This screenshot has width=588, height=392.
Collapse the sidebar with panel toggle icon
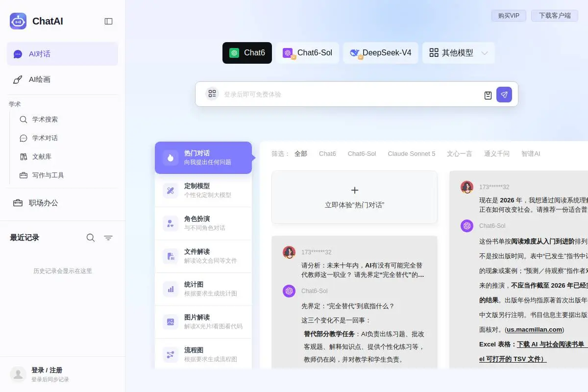click(x=109, y=21)
